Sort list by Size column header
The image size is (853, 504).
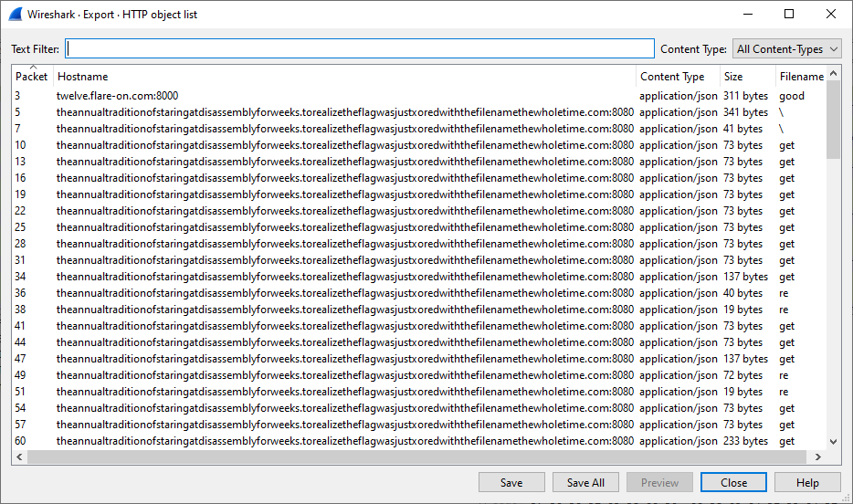733,77
